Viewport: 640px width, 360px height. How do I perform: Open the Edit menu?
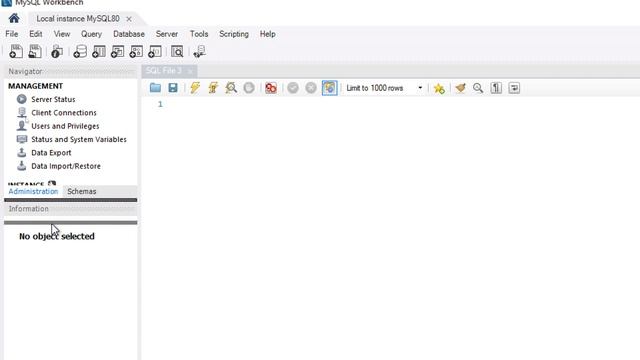coord(36,34)
